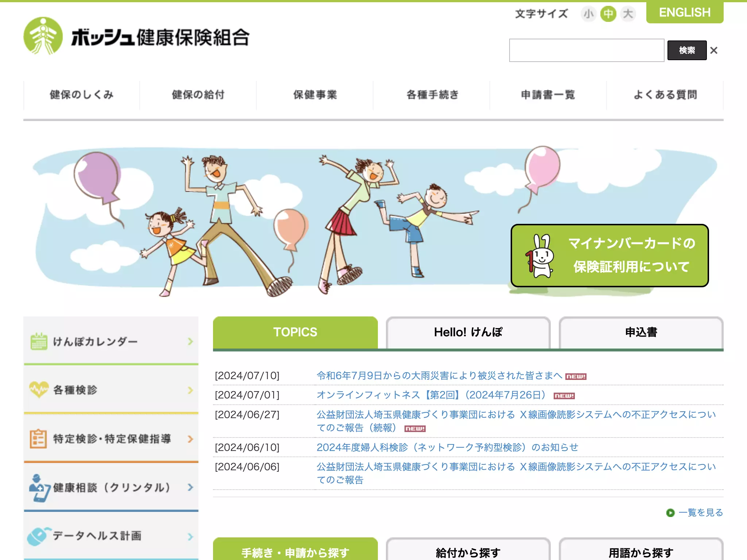Viewport: 747px width, 560px height.
Task: Open the 特定検診・特定保健指導 sidebar link
Action: (x=111, y=439)
